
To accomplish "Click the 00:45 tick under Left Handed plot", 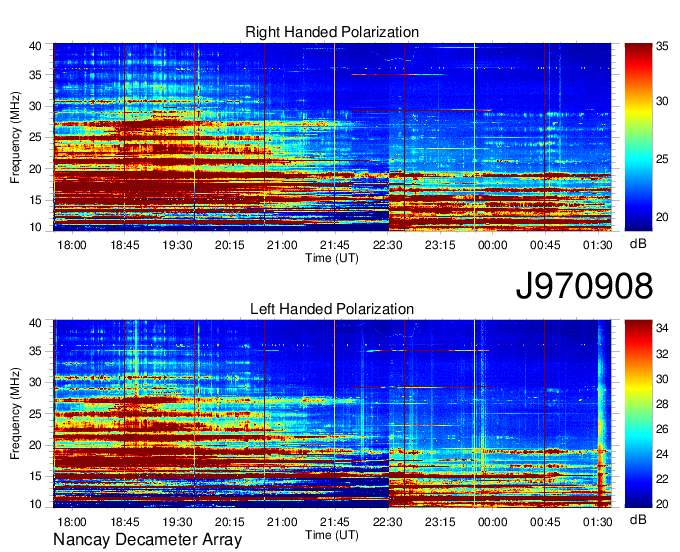I will tap(545, 522).
